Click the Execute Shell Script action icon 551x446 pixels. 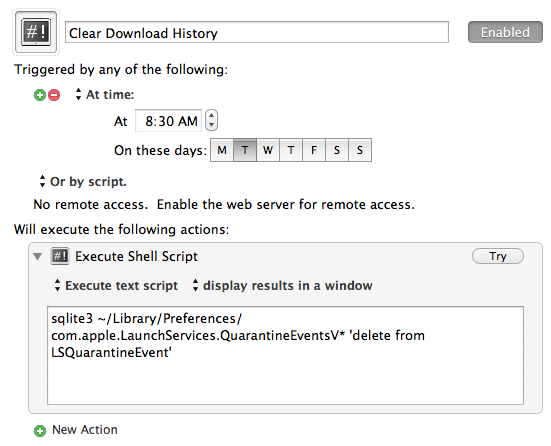pyautogui.click(x=60, y=256)
